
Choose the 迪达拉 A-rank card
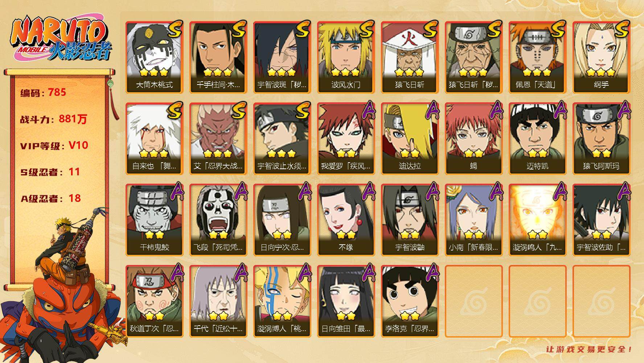410,139
